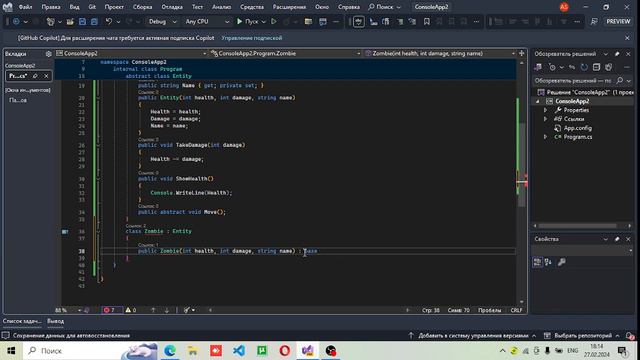640x360 pixels.
Task: Click the Save file icon in toolbar
Action: tap(82, 22)
